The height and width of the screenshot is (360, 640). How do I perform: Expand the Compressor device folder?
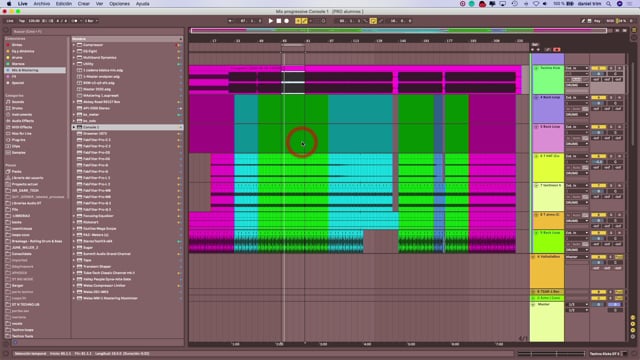pyautogui.click(x=74, y=45)
